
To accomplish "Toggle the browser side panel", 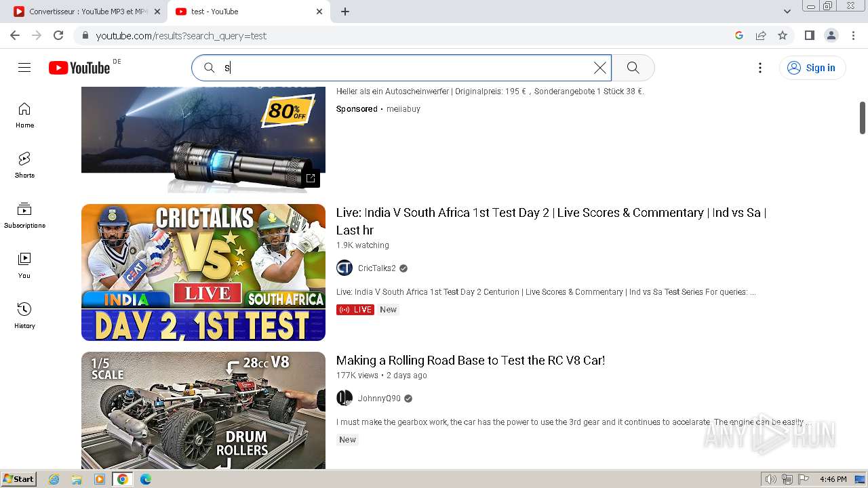I will point(809,35).
